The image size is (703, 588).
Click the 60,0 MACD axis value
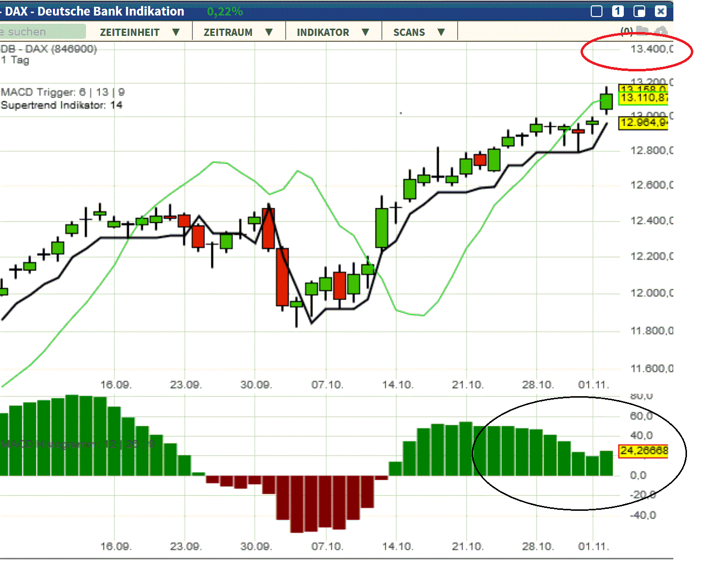[641, 416]
